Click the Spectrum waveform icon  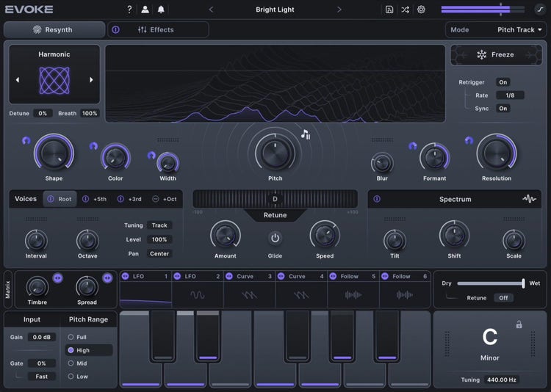click(x=529, y=199)
